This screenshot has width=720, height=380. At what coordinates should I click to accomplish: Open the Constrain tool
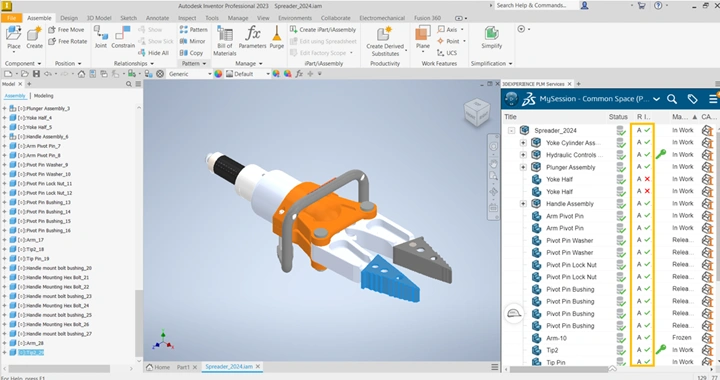click(123, 37)
